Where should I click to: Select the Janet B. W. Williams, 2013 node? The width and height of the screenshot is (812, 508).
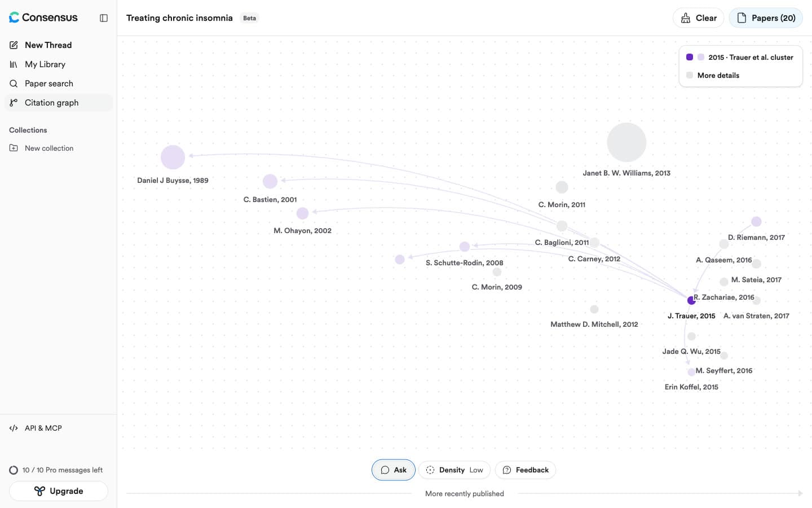626,142
